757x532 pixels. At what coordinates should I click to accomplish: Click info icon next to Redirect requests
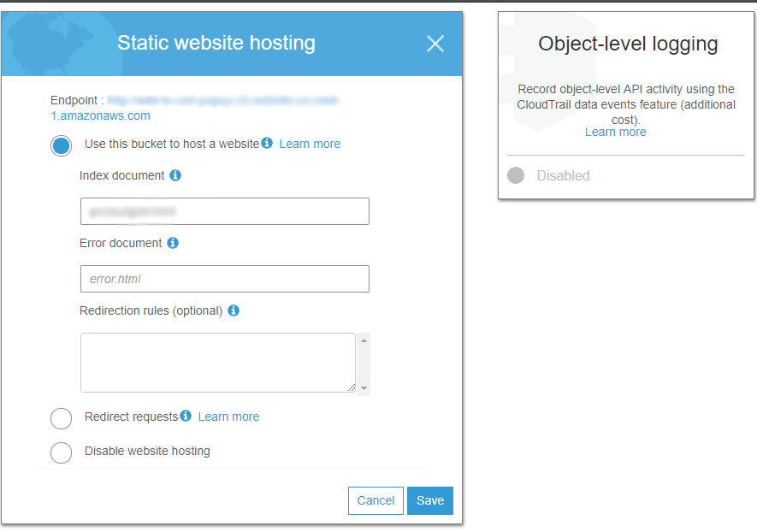coord(186,416)
